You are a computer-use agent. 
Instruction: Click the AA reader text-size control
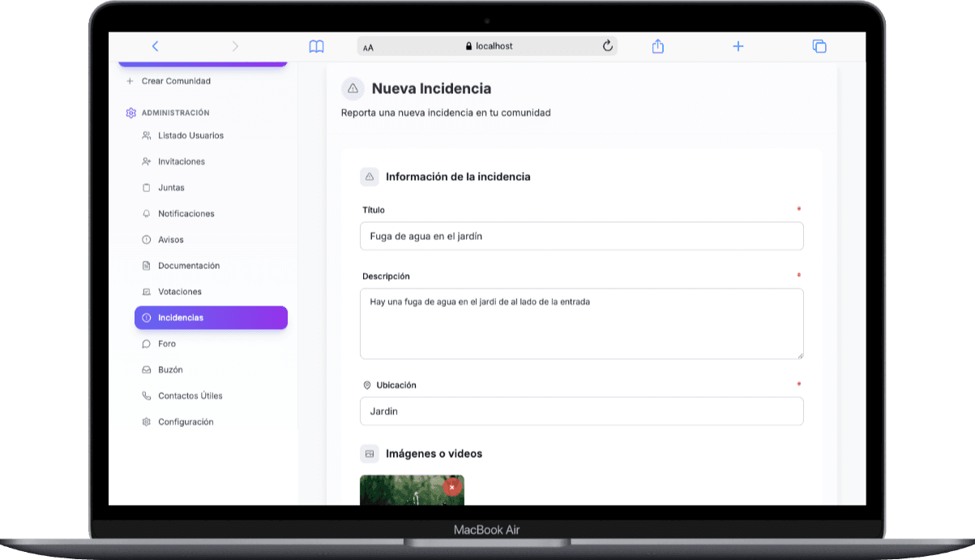(369, 47)
